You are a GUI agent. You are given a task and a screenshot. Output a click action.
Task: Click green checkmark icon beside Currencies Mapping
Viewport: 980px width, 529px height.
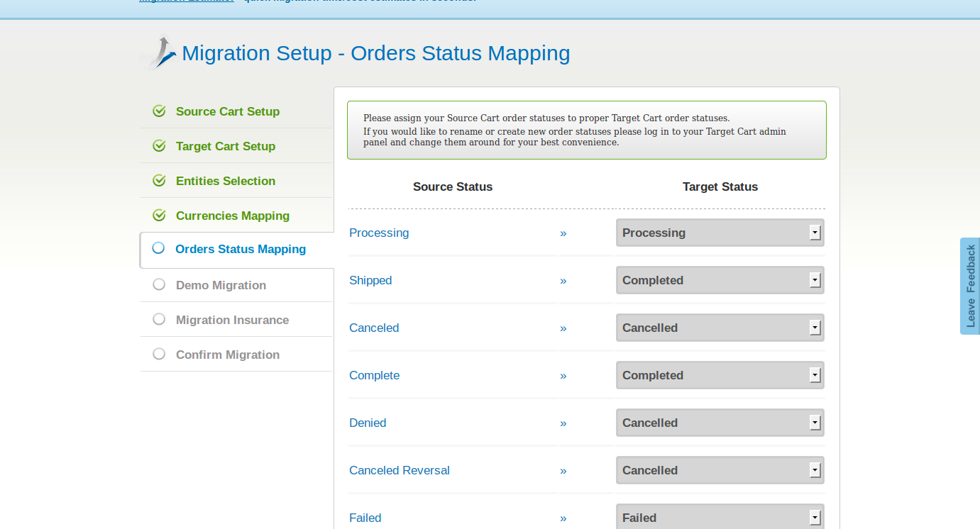(x=159, y=216)
